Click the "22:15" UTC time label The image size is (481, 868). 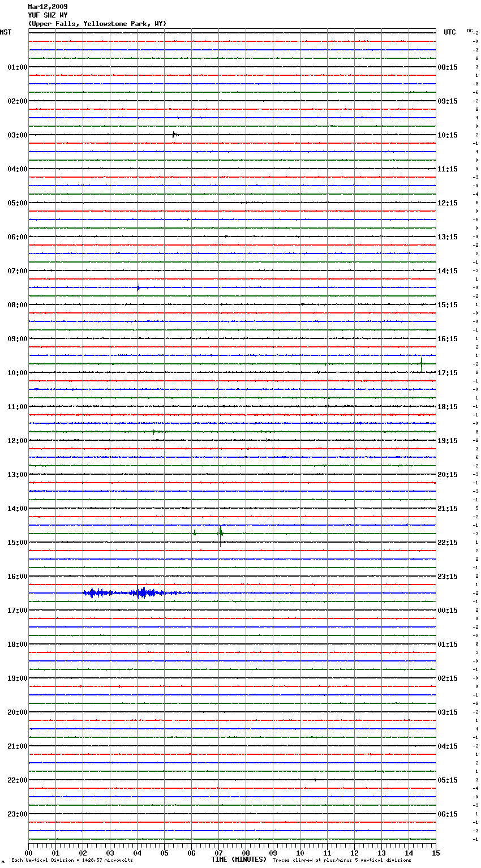point(448,543)
